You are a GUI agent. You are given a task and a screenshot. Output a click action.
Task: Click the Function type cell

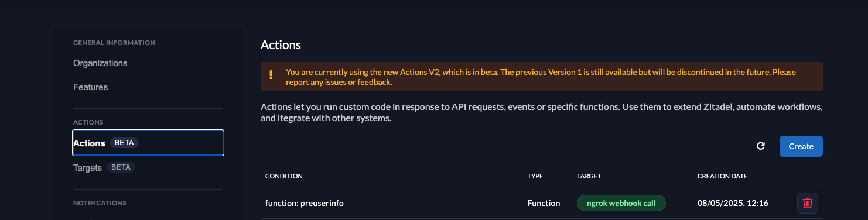(x=544, y=203)
